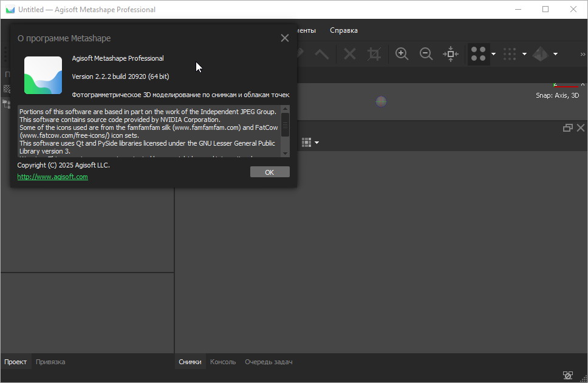Open the 3D model display dropdown arrow
This screenshot has width=588, height=383.
pyautogui.click(x=555, y=54)
